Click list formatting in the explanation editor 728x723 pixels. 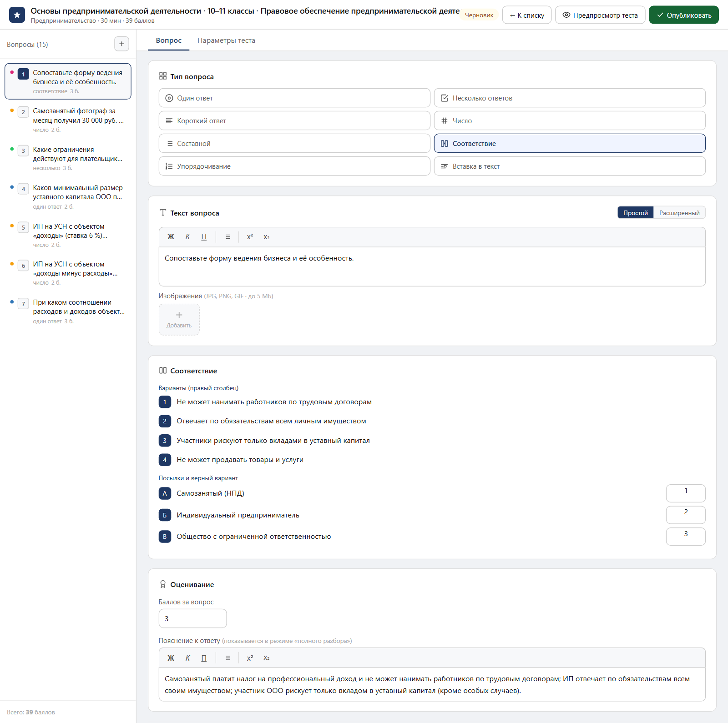pyautogui.click(x=228, y=658)
